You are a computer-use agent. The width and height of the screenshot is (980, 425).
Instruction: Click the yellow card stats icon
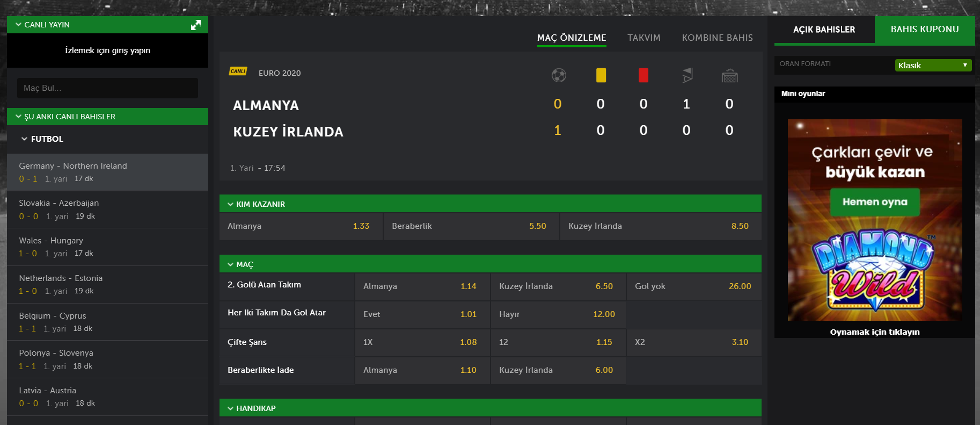601,75
